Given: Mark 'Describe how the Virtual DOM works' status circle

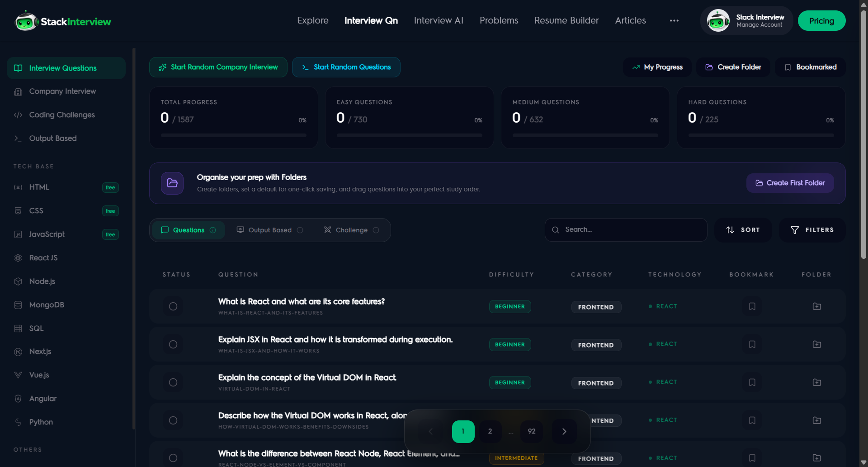Looking at the screenshot, I should coord(173,420).
